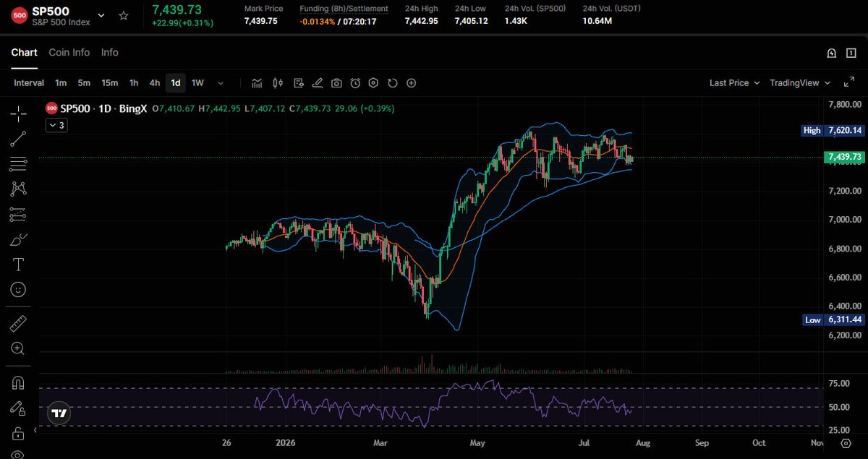Click the order note toolbar icon

tap(298, 83)
